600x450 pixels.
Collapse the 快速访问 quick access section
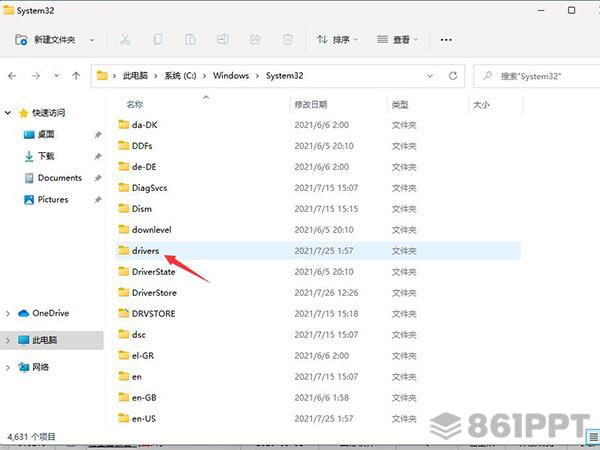pyautogui.click(x=9, y=112)
